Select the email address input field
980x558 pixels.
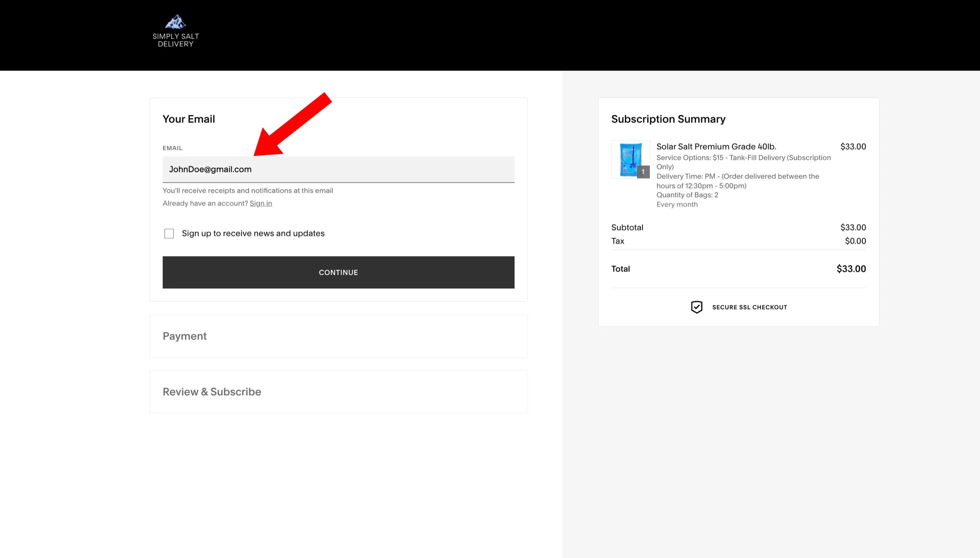338,170
